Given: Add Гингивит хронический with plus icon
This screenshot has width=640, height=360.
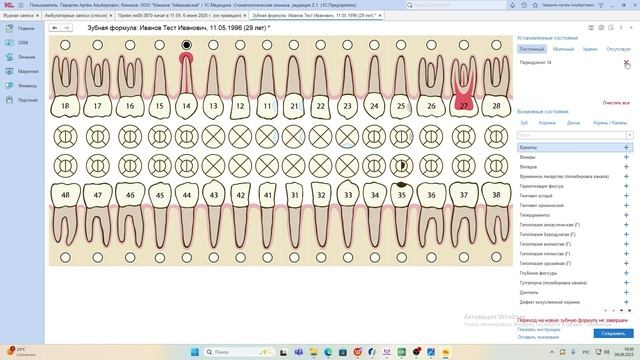Looking at the screenshot, I should [626, 205].
